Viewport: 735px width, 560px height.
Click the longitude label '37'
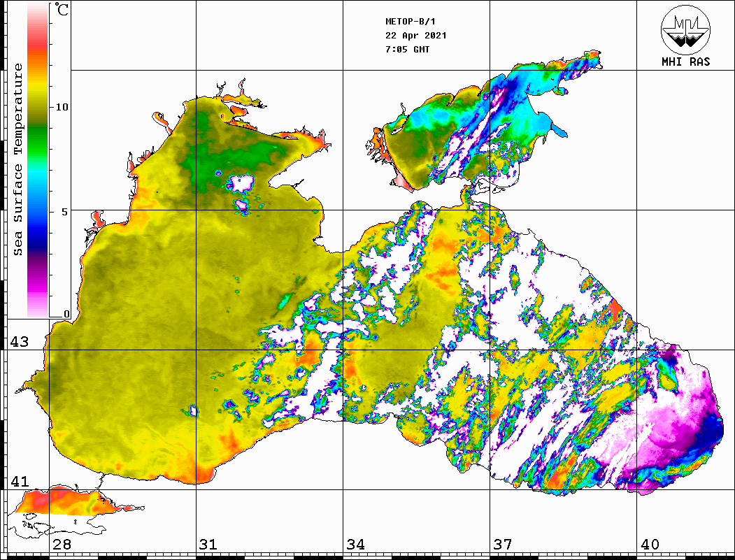coord(503,545)
